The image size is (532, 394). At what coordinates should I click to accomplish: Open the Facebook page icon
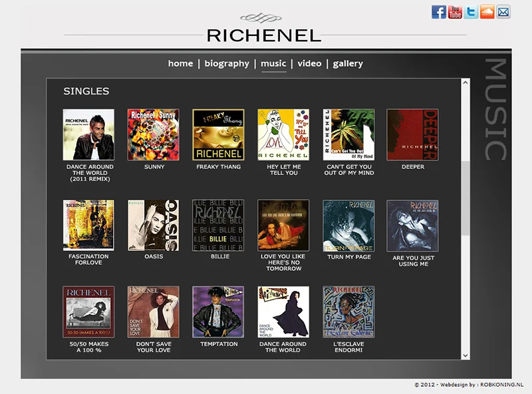click(439, 12)
